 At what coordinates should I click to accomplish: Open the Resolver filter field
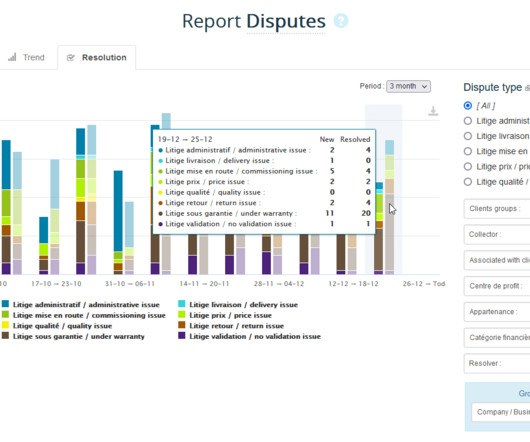point(497,363)
